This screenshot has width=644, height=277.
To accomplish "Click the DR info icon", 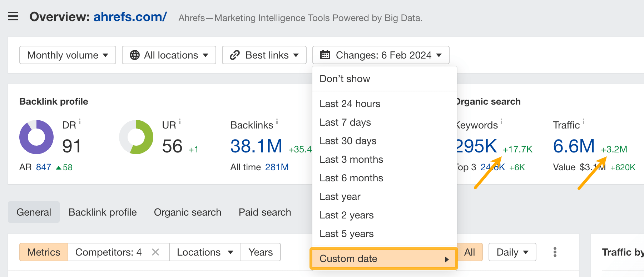I will point(80,122).
